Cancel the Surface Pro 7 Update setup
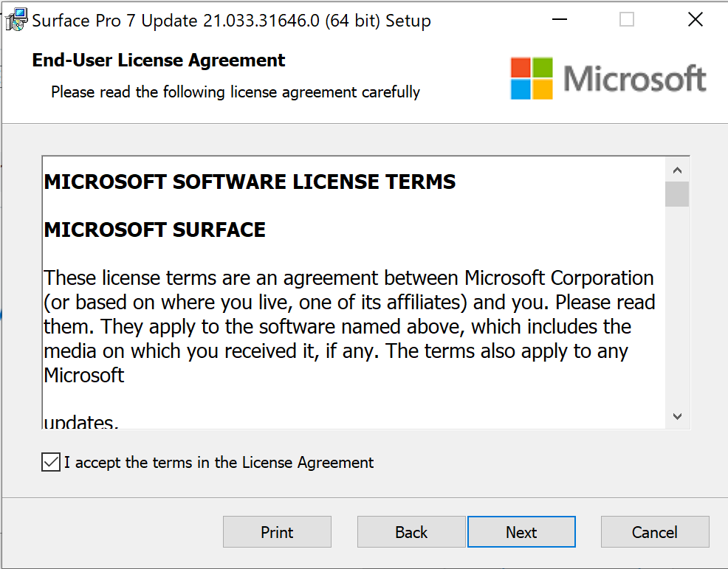The image size is (728, 569). pos(655,532)
